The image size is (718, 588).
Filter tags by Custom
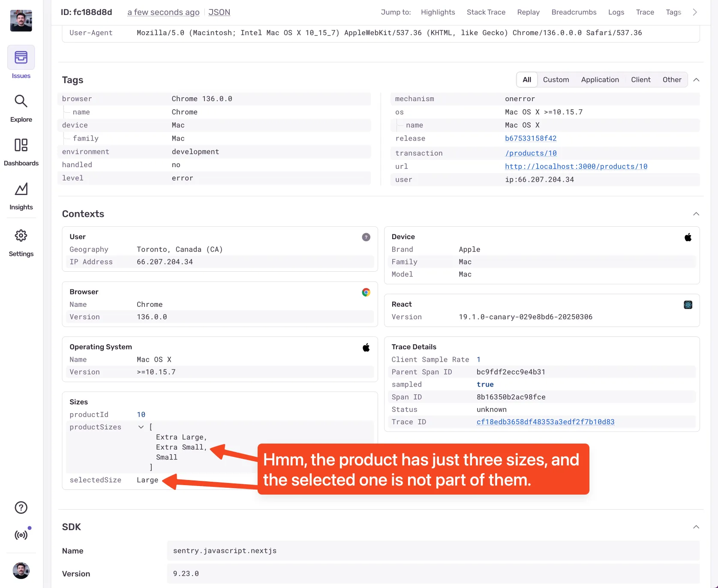pos(556,80)
